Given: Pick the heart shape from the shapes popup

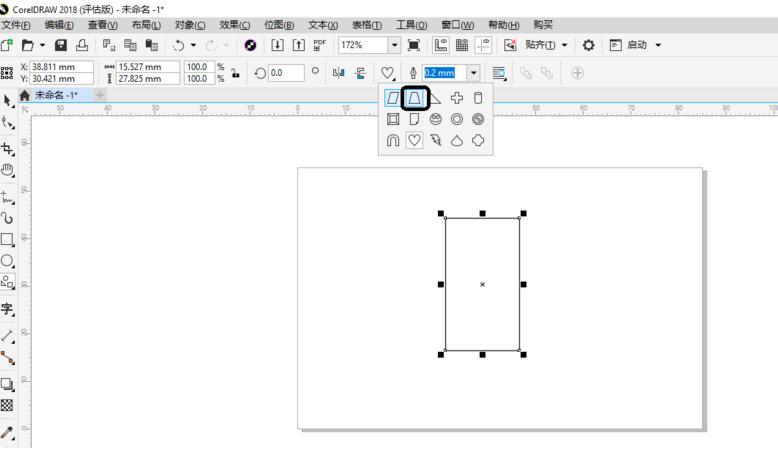Looking at the screenshot, I should pyautogui.click(x=414, y=140).
